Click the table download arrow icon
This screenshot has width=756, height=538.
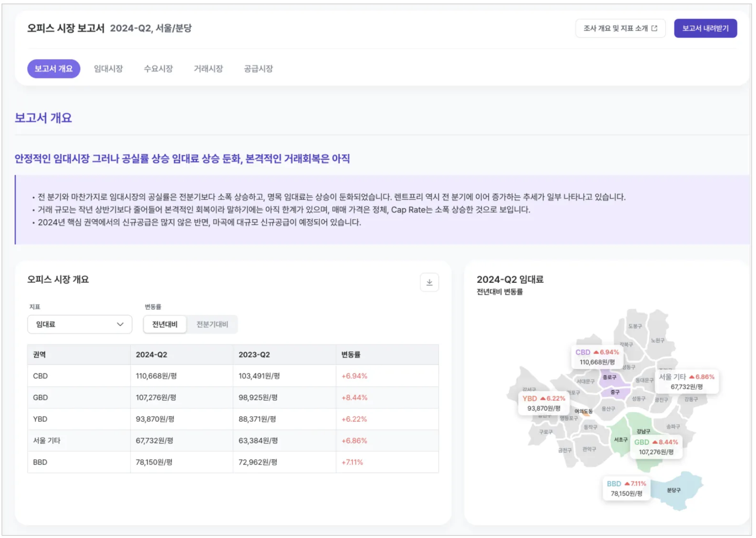[429, 282]
